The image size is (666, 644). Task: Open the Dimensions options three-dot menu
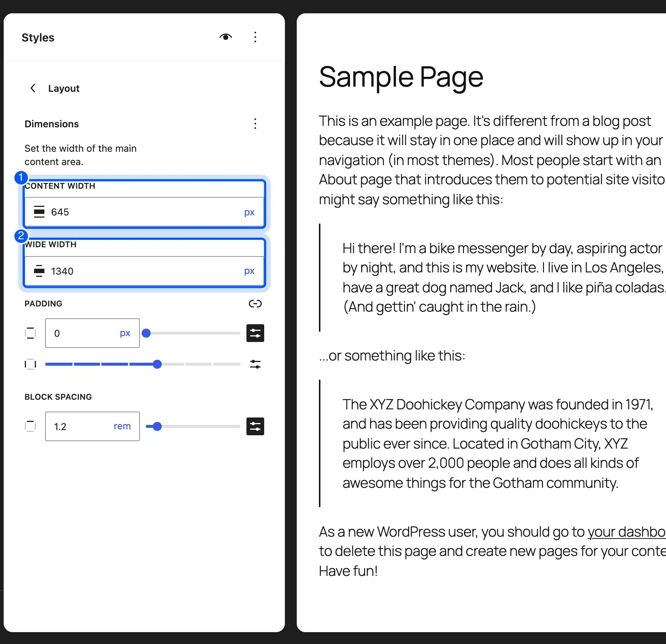(x=255, y=124)
